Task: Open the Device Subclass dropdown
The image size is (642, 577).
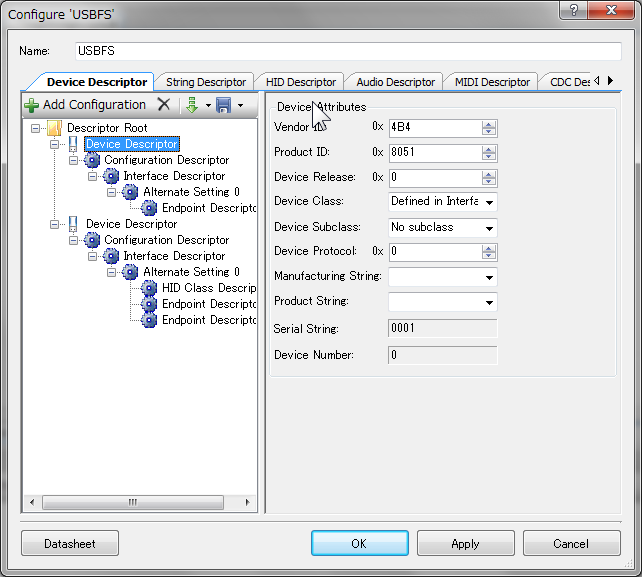Action: (489, 228)
